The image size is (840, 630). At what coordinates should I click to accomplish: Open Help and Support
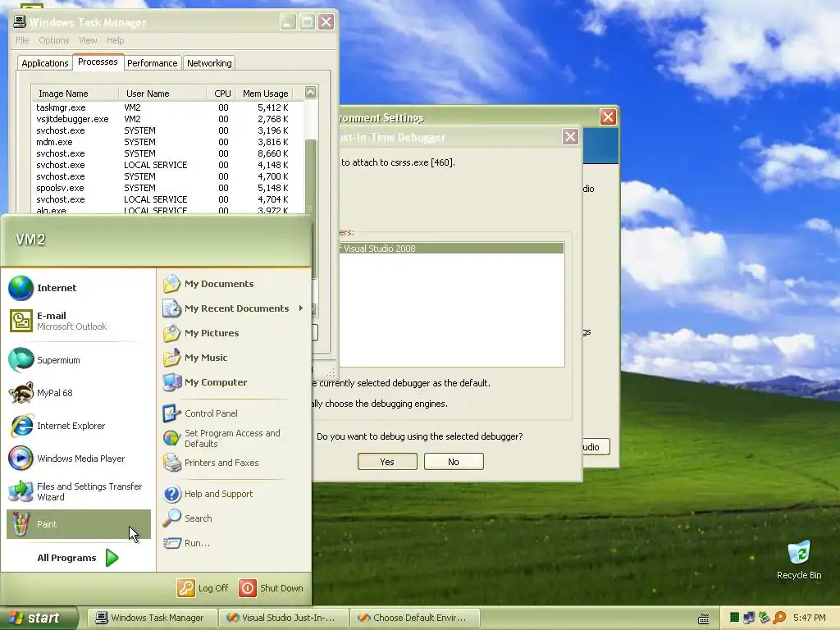pos(234,494)
